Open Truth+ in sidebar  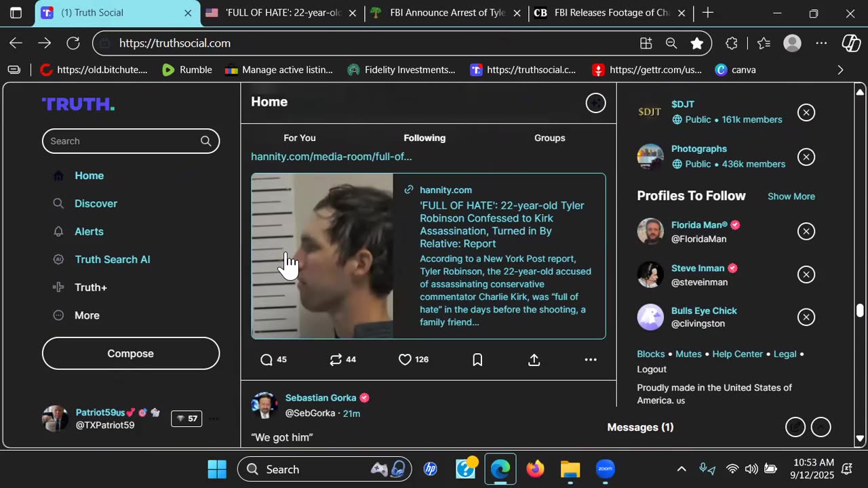(x=91, y=287)
